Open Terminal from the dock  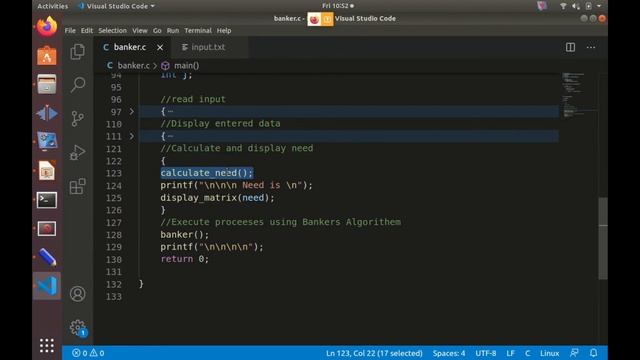(x=47, y=200)
